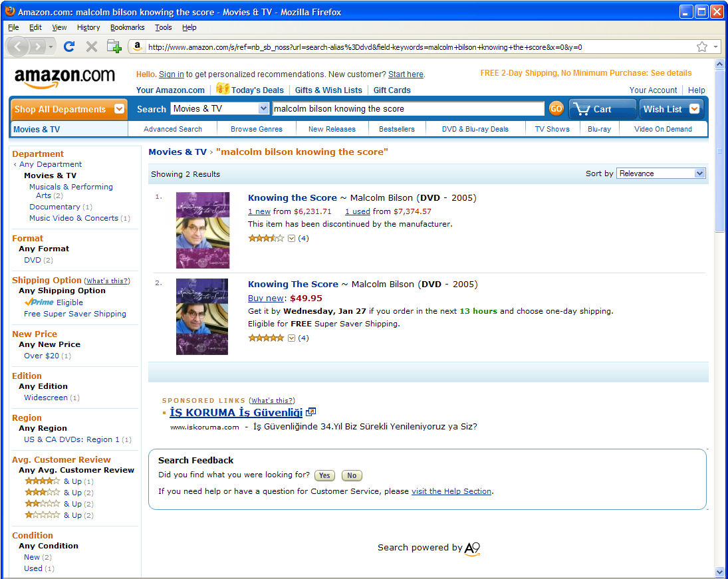Click the vertical scrollbar thumb
728x579 pixels.
[719, 151]
